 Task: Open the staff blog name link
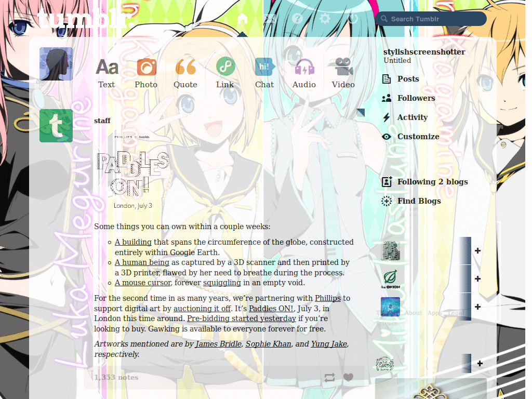pos(102,121)
